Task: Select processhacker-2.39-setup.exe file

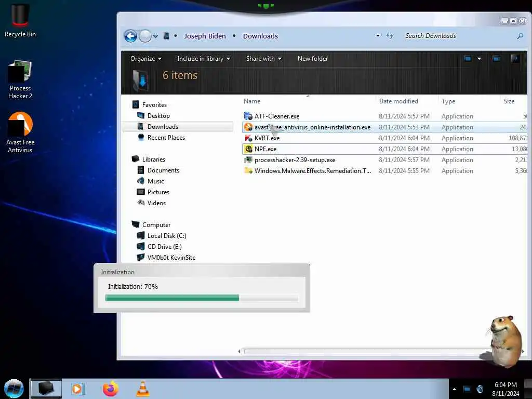Action: coord(385,160)
